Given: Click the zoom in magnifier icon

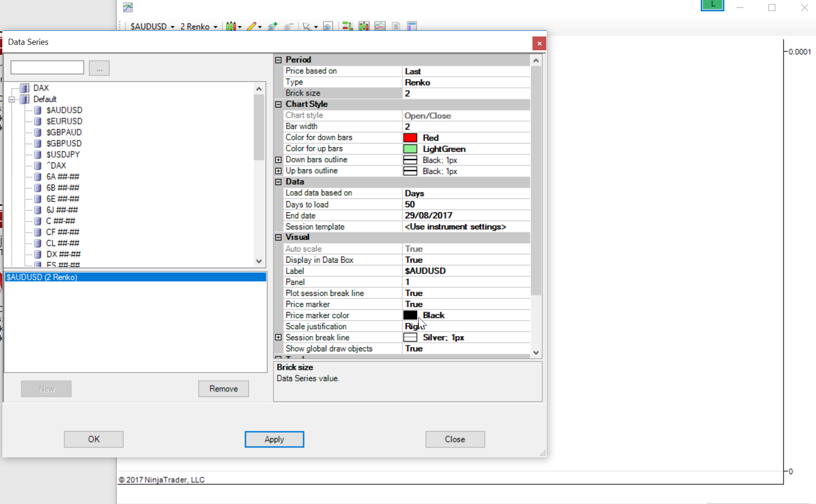Looking at the screenshot, I should coord(272,26).
